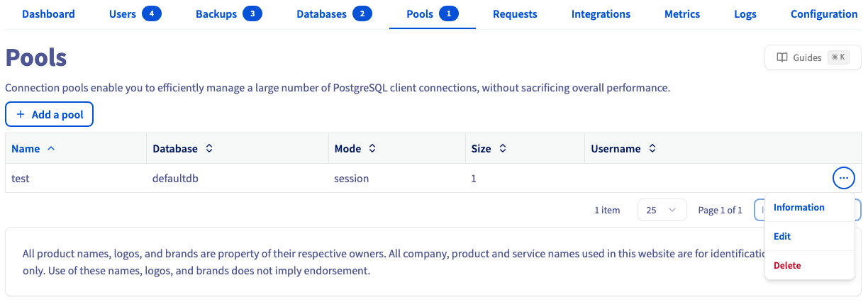This screenshot has width=868, height=302.
Task: Switch to the Users tab
Action: pos(135,14)
